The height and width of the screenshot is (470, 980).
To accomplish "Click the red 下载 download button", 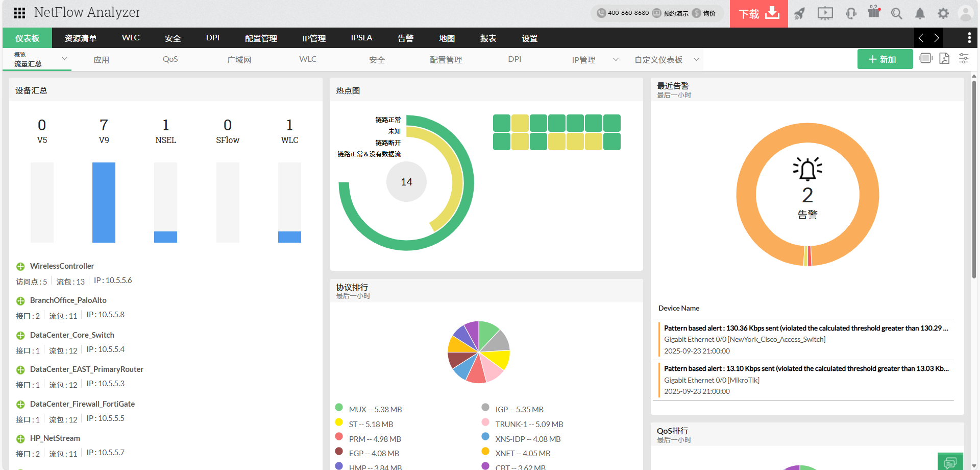I will click(758, 14).
